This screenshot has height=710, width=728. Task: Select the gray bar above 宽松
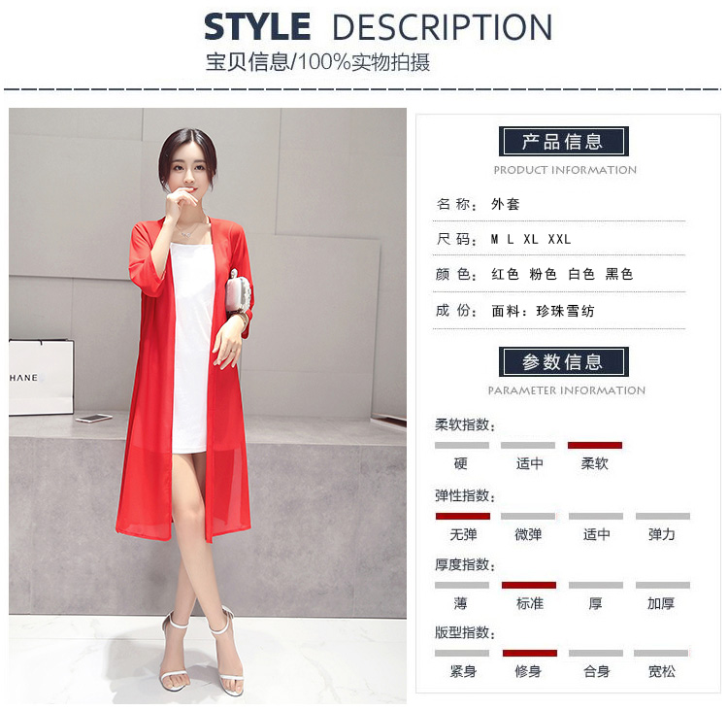[661, 653]
